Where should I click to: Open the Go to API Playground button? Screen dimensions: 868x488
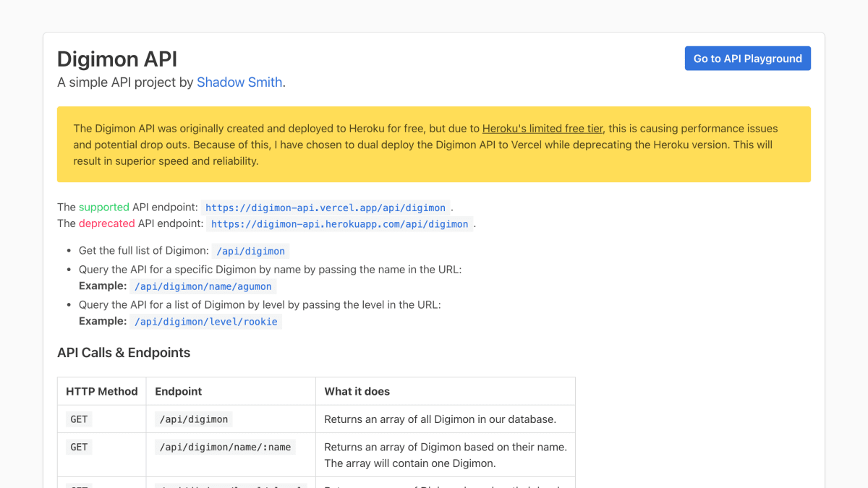(747, 59)
